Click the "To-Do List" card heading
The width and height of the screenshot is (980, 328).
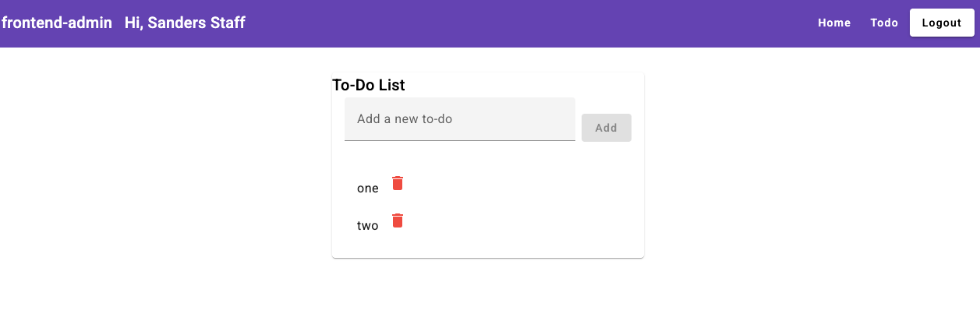point(369,85)
